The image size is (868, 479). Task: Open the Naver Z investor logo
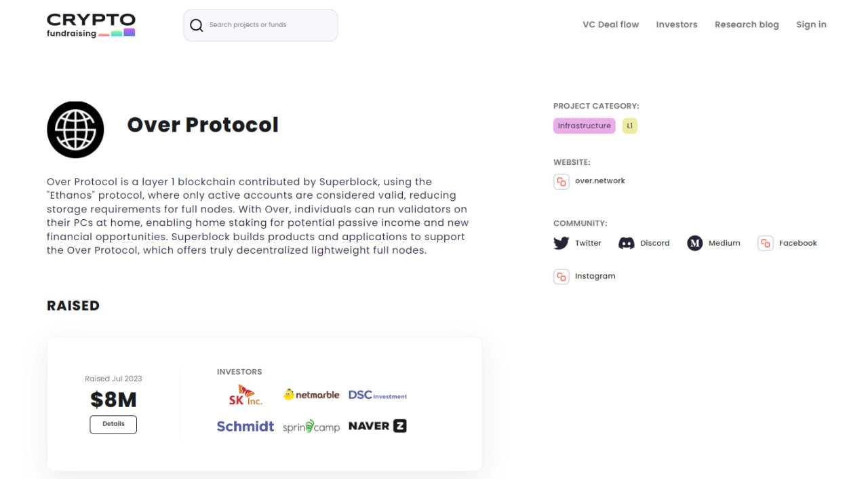pos(378,426)
